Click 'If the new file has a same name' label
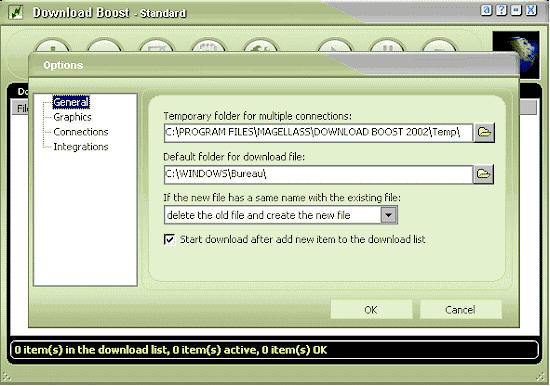This screenshot has width=550, height=386. [x=282, y=198]
